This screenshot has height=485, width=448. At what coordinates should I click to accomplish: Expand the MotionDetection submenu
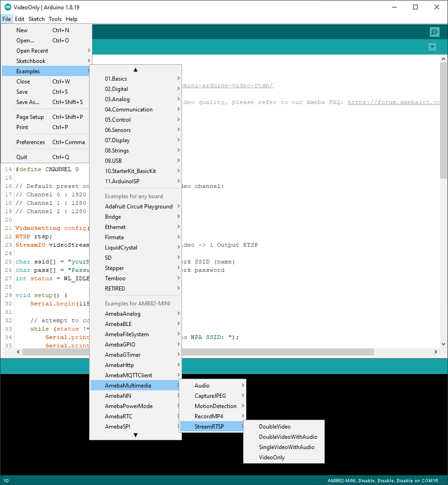pos(215,406)
